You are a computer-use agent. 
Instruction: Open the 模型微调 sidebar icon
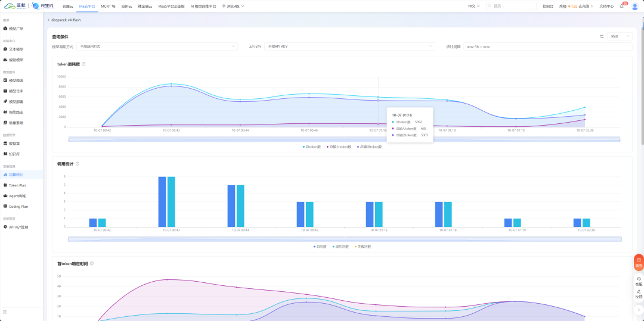[5, 80]
